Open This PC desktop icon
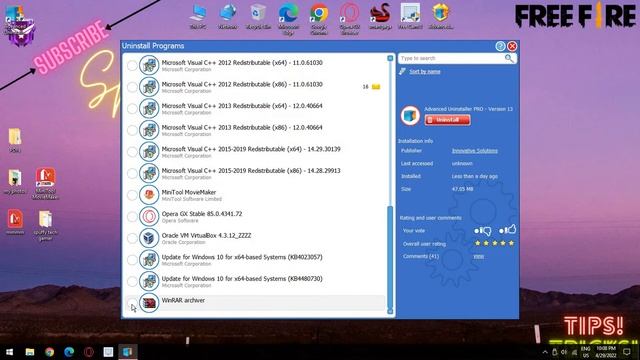The width and height of the screenshot is (640, 360). point(198,17)
